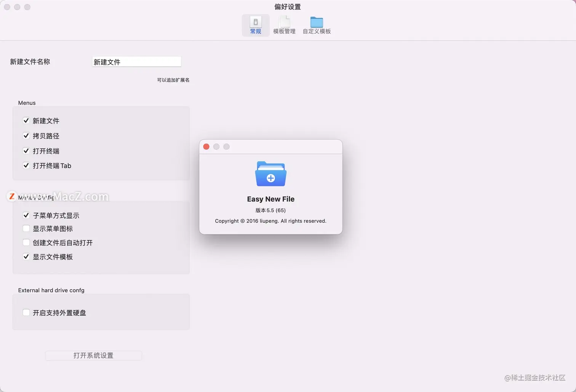Click the 新建文件名称 label
Viewport: 576px width, 392px height.
click(x=30, y=62)
